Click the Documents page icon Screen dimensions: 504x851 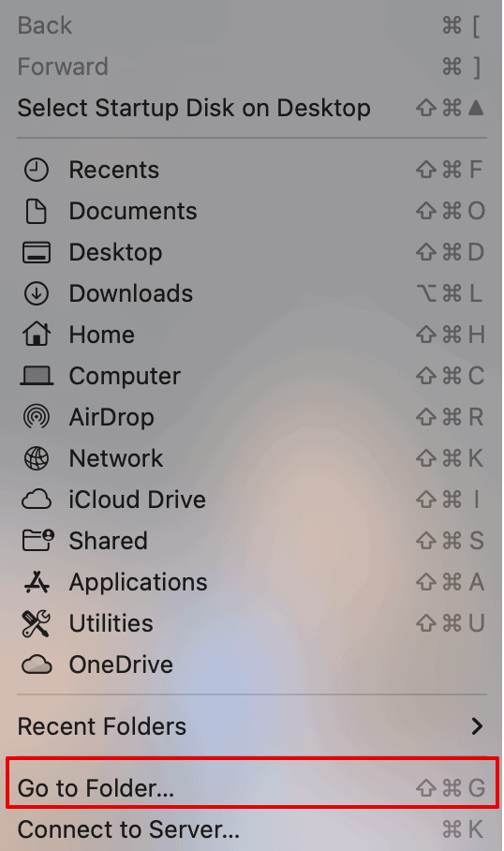[37, 212]
